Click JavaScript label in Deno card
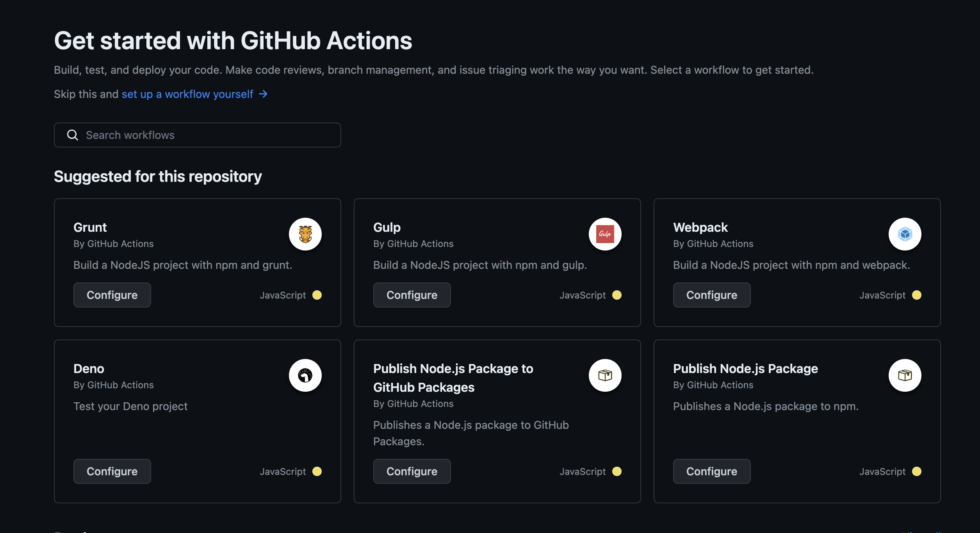This screenshot has height=533, width=980. pyautogui.click(x=283, y=471)
